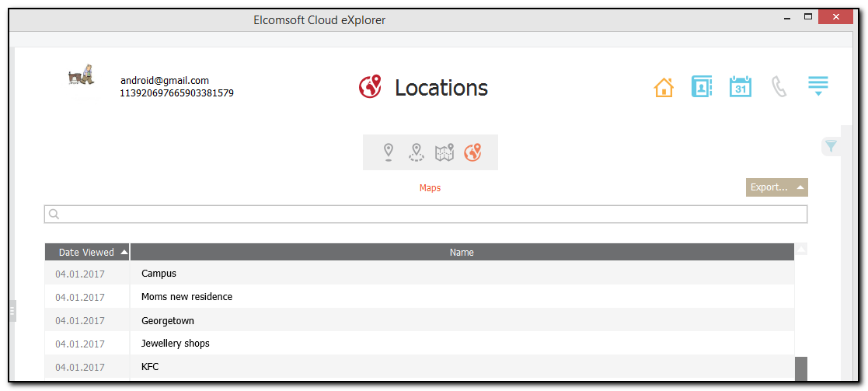Open the Contacts address book icon
Screen dimensions: 868x391
702,87
